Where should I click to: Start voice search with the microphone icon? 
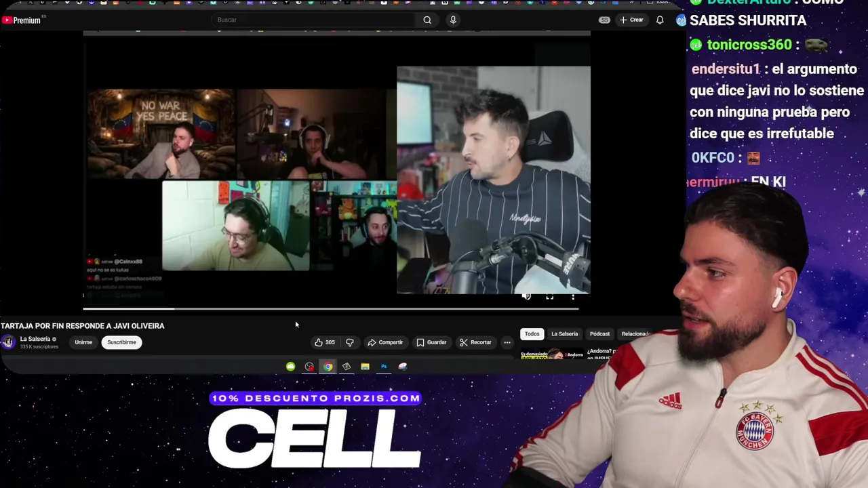(x=453, y=20)
